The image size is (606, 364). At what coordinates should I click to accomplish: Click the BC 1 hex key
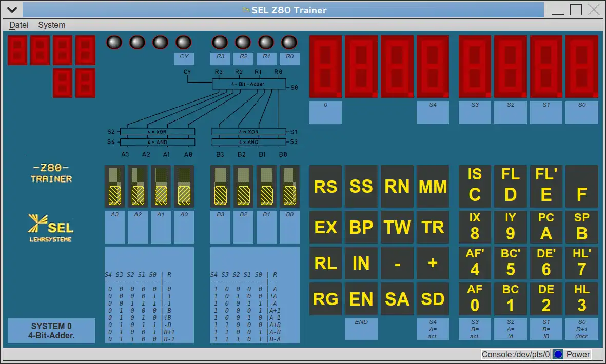(510, 299)
